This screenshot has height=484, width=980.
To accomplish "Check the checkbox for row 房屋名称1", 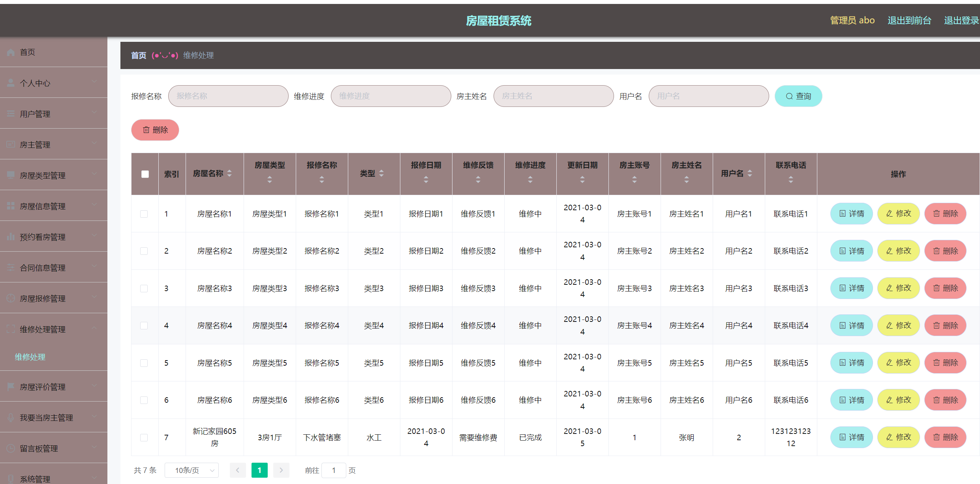I will pyautogui.click(x=144, y=214).
